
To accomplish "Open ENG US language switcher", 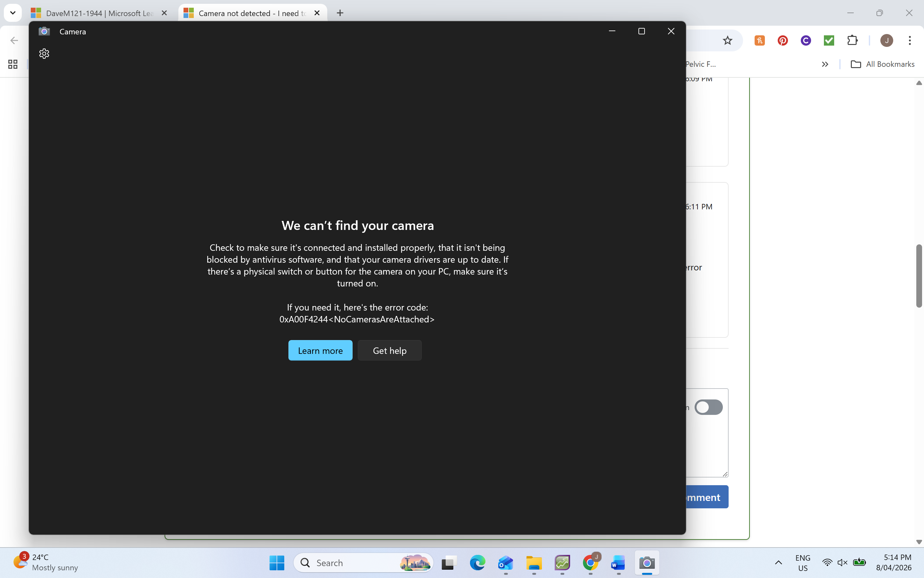I will (x=803, y=563).
